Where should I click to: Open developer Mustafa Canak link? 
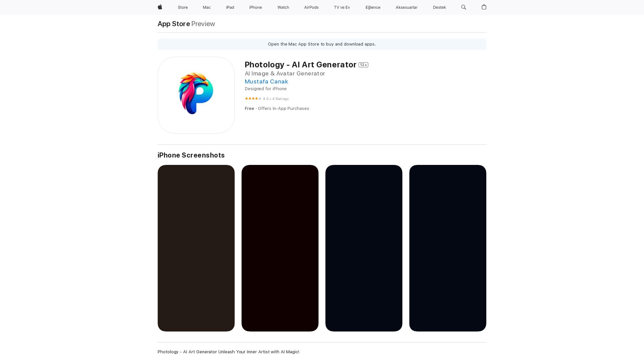[x=266, y=81]
